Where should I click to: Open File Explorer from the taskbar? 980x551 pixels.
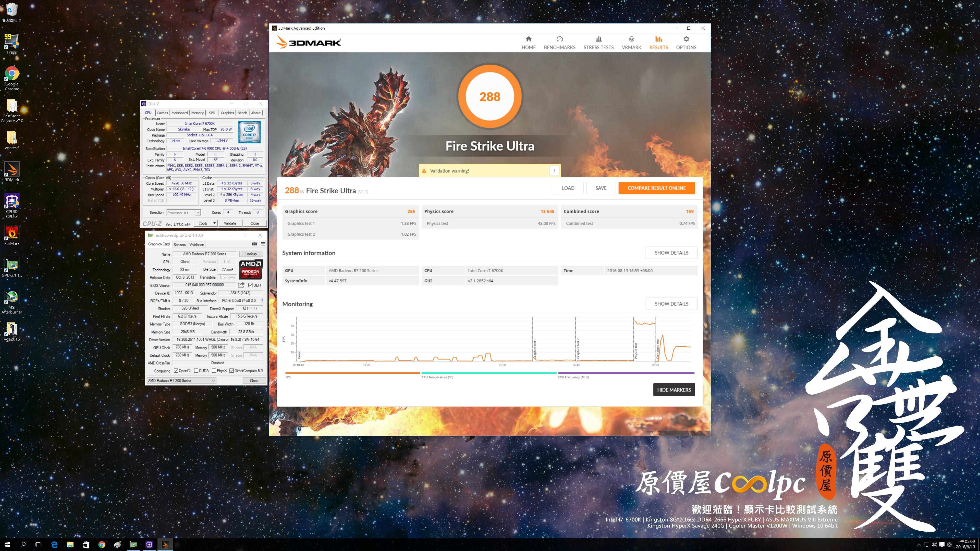pos(70,545)
